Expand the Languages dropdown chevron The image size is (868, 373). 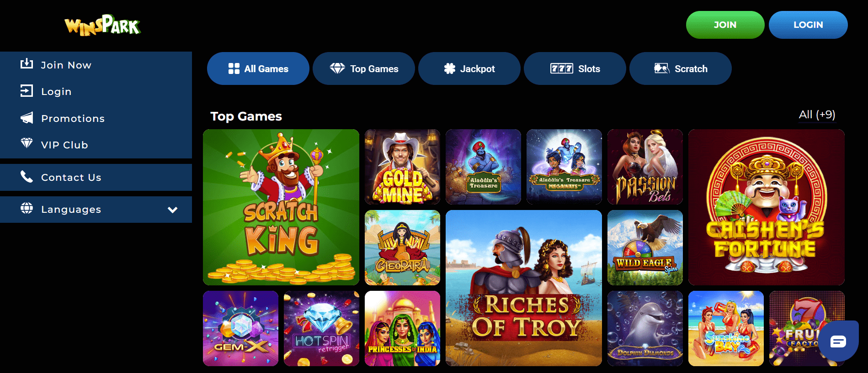click(x=172, y=210)
